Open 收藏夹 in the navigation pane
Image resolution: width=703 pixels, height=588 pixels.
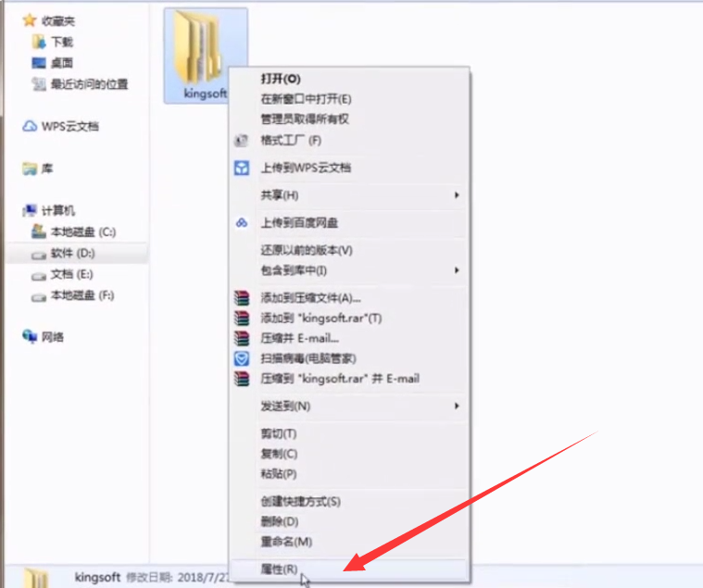coord(58,20)
